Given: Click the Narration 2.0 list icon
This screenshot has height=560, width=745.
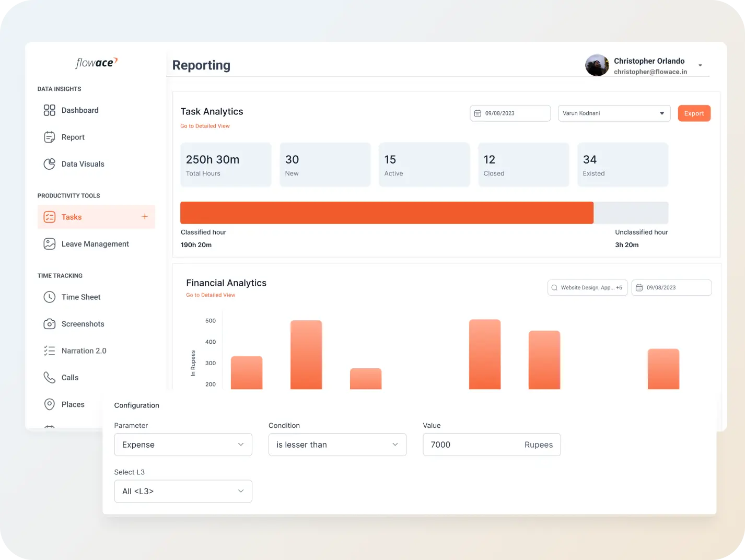Looking at the screenshot, I should [x=50, y=351].
